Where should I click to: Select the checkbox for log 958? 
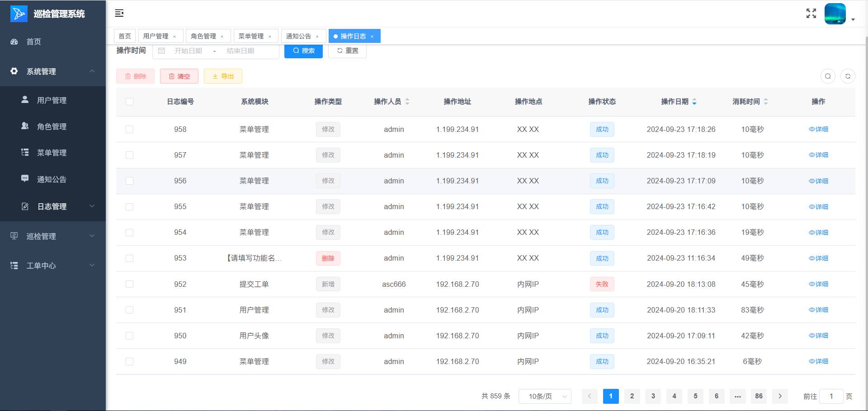click(130, 130)
